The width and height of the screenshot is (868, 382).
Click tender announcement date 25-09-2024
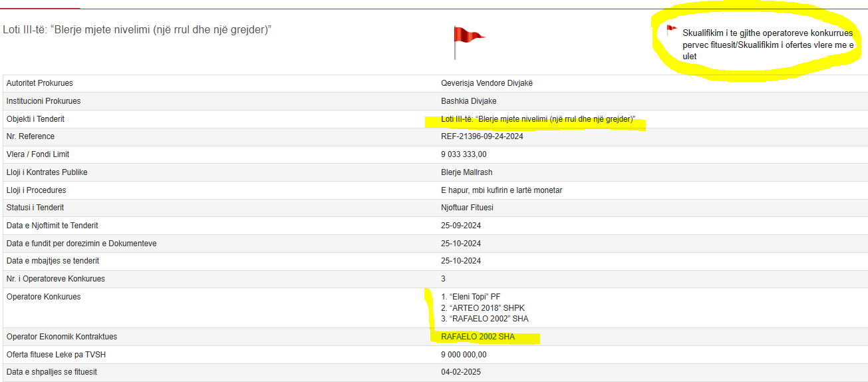[x=460, y=226]
